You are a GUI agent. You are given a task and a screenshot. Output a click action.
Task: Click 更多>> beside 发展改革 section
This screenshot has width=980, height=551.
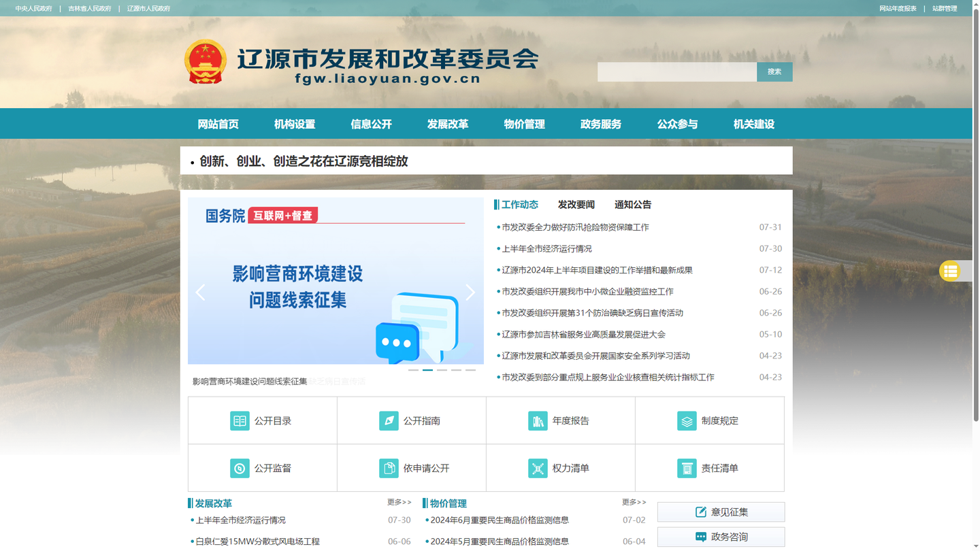(399, 502)
